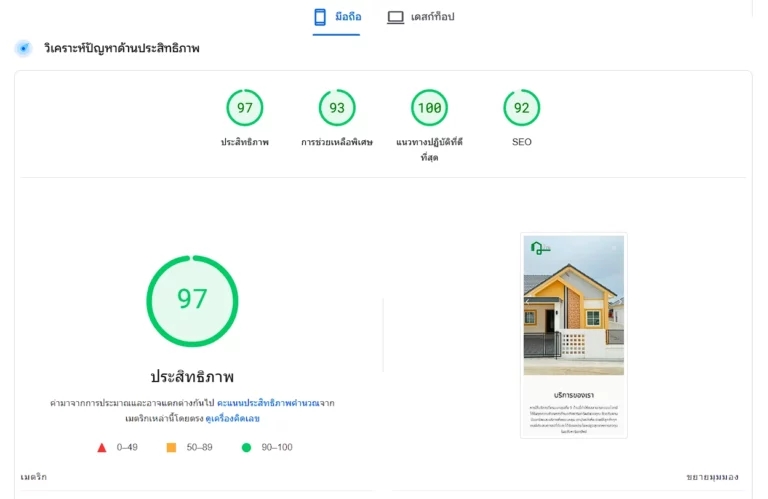Click the red triangle 0–49 legend icon

click(102, 448)
